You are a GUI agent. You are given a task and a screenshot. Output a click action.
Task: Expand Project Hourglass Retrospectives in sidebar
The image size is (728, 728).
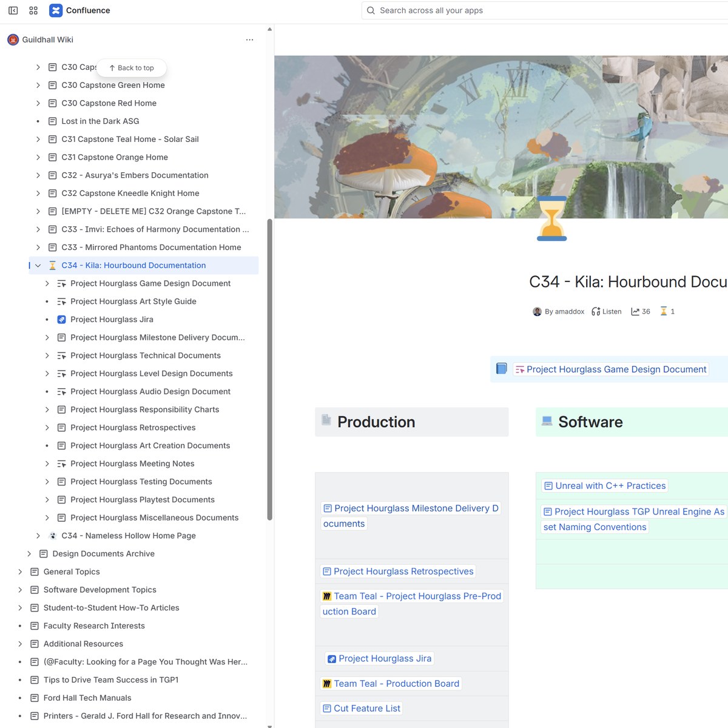pos(47,428)
